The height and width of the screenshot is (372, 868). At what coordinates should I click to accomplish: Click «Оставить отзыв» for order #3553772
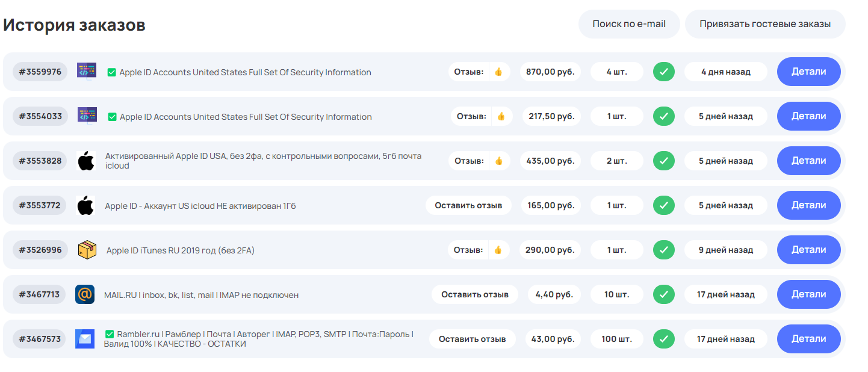pos(468,205)
